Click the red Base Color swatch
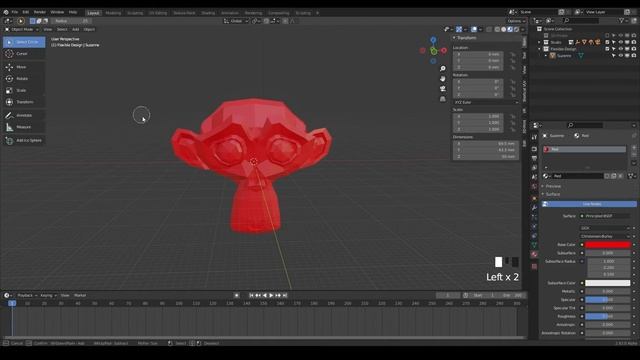This screenshot has height=360, width=640. (x=608, y=245)
